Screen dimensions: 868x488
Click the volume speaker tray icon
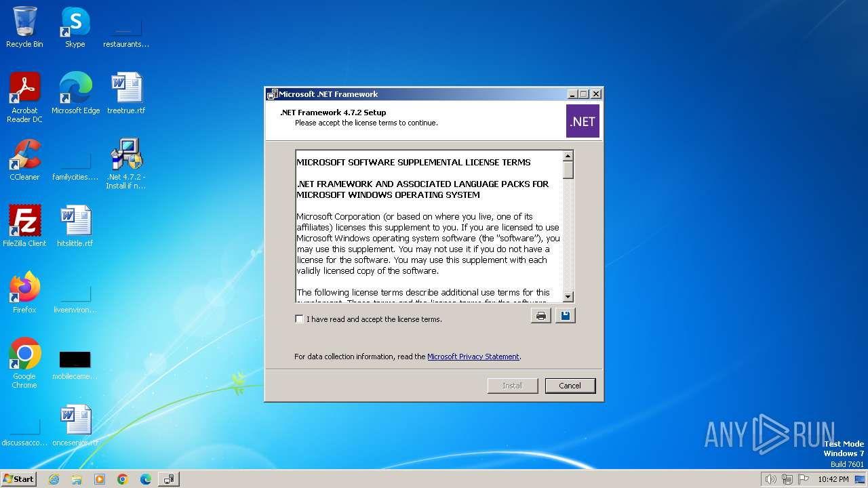[x=771, y=479]
